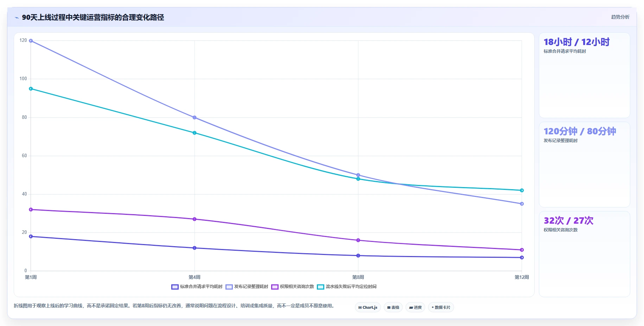Select the 120 data point at 第1周
The width and height of the screenshot is (644, 326).
(x=31, y=41)
